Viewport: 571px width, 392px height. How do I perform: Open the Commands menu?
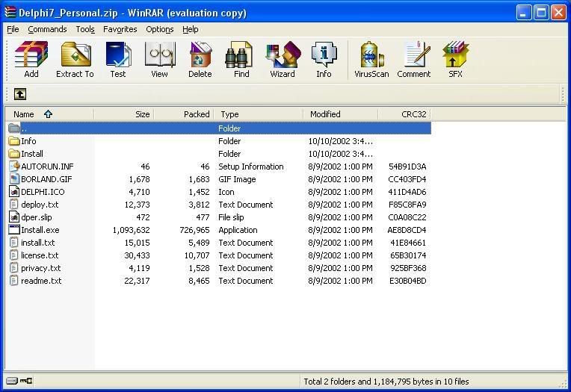(47, 29)
